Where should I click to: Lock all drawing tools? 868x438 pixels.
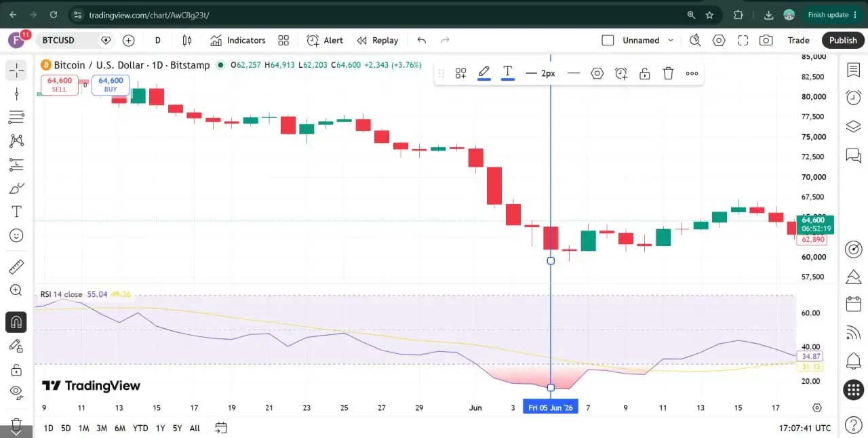tap(16, 370)
